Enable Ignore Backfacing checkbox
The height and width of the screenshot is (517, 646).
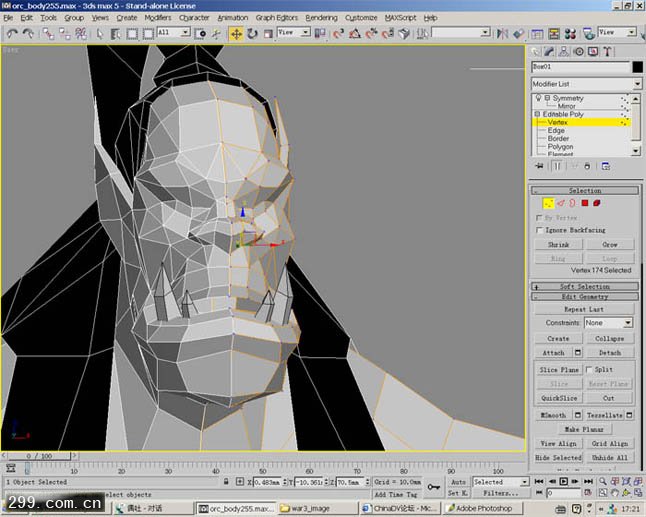point(541,230)
